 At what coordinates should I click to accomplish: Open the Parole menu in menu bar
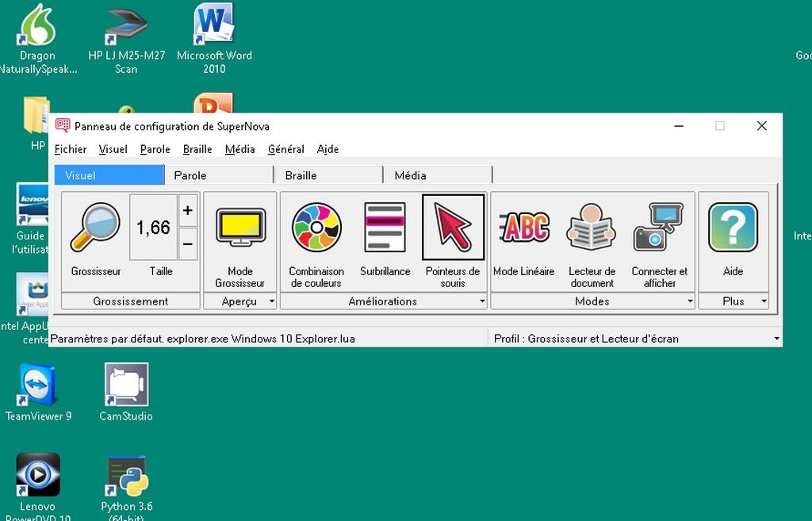155,149
